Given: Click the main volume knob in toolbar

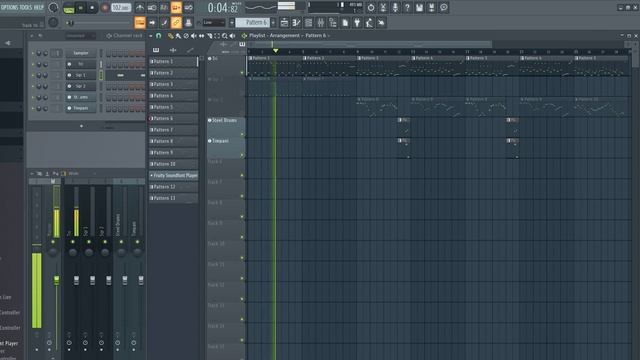Looking at the screenshot, I should 53,7.
